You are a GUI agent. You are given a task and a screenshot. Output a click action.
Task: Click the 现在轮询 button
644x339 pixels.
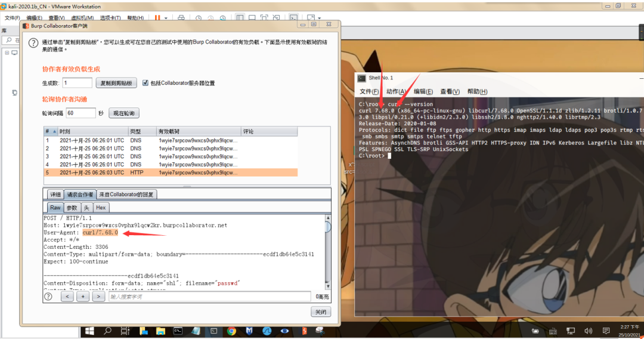[x=124, y=113]
